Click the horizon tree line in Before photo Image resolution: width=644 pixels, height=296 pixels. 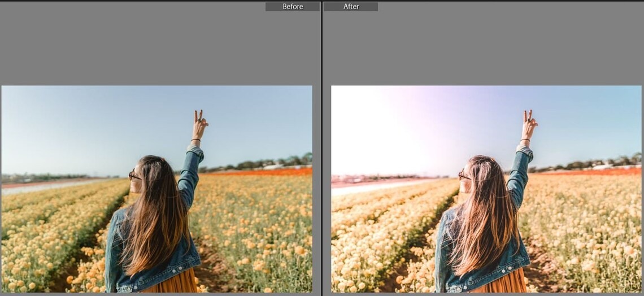coord(266,163)
